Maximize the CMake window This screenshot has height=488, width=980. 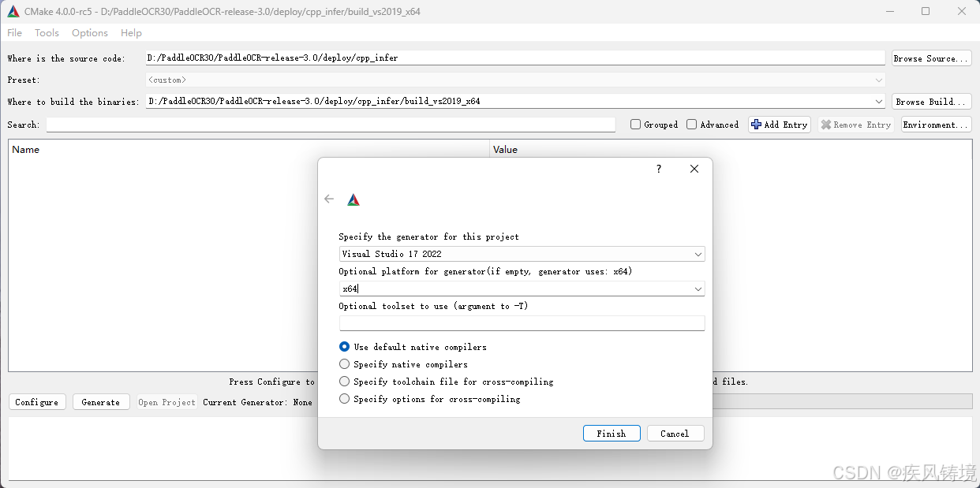point(926,11)
